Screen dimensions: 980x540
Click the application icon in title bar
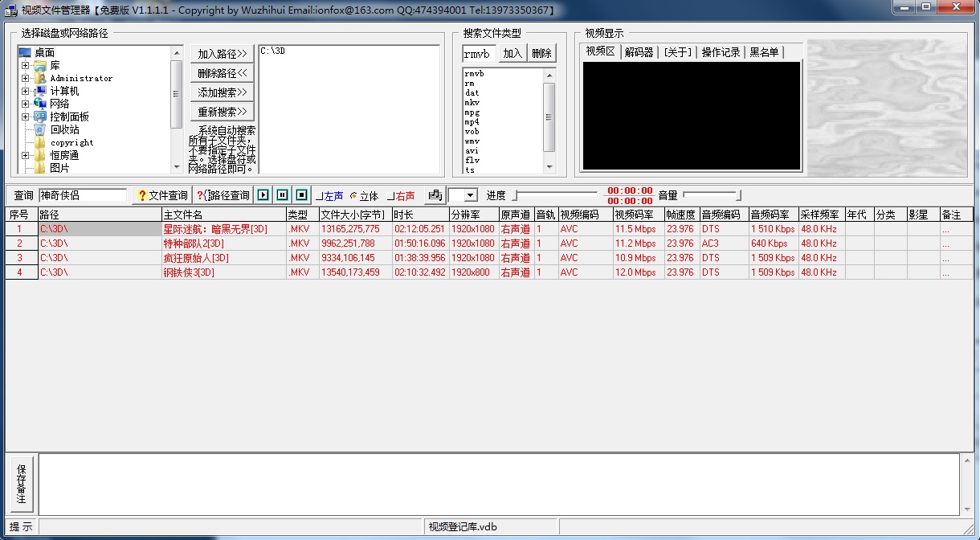pyautogui.click(x=11, y=10)
